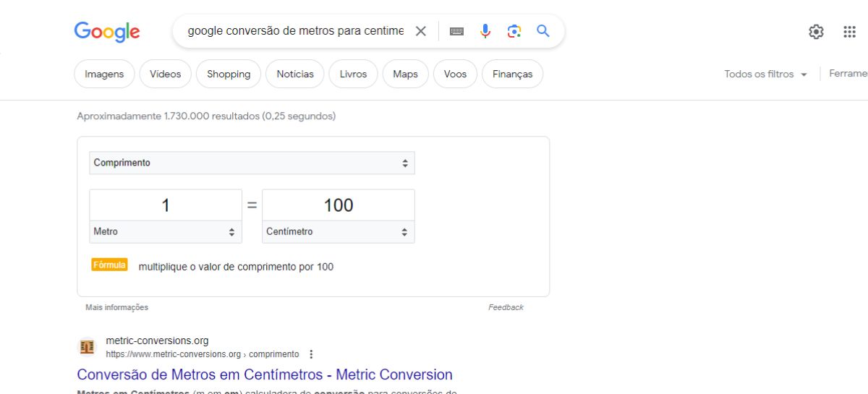868x394 pixels.
Task: Click the Feedback link below converter
Action: [x=506, y=307]
